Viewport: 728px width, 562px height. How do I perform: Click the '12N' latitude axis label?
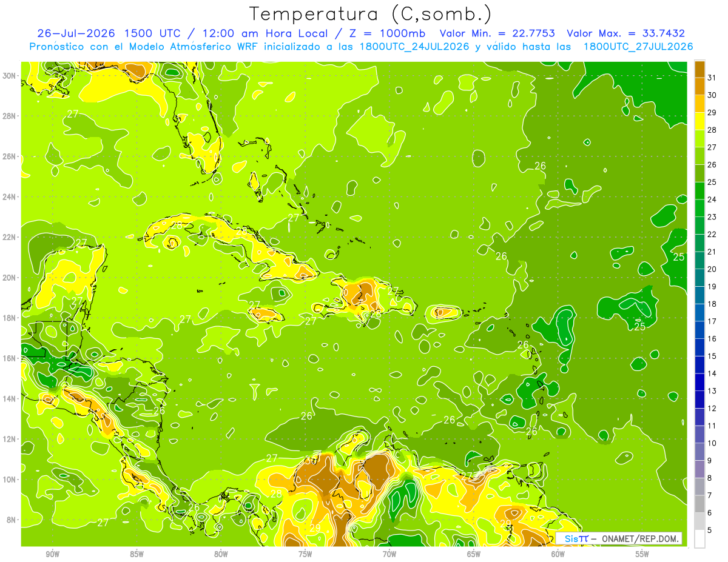pos(10,439)
